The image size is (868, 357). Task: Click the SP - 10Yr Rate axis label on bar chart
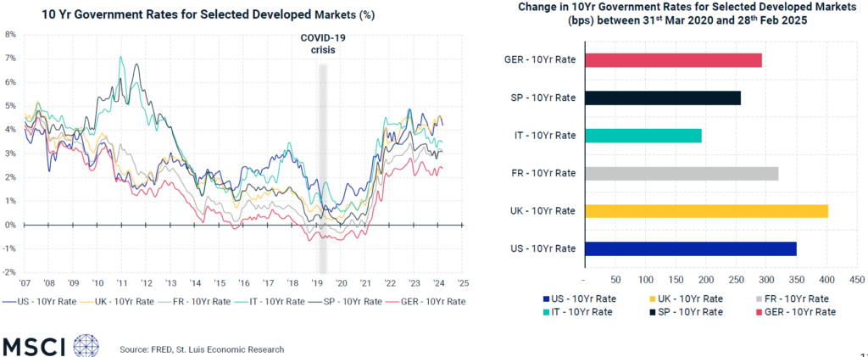point(543,98)
